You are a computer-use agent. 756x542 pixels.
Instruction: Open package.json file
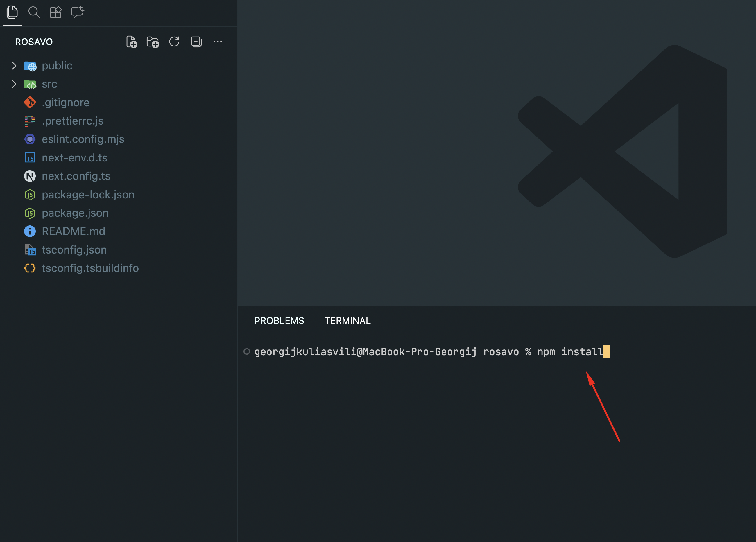click(x=75, y=213)
